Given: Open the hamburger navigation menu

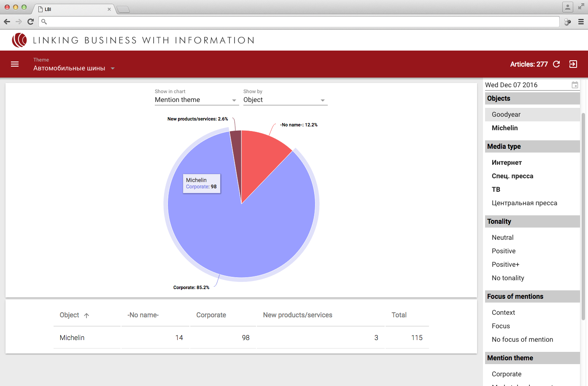Looking at the screenshot, I should [15, 64].
